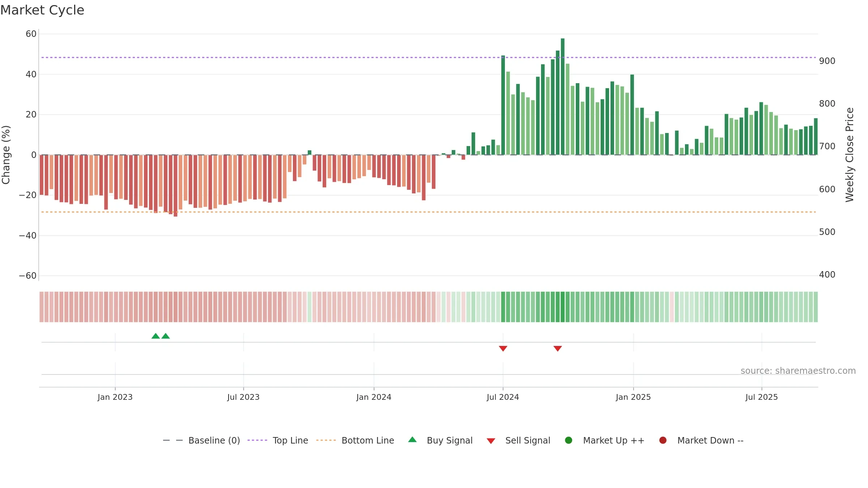Click the Jul 2025 axis label
This screenshot has height=488, width=868.
click(762, 397)
